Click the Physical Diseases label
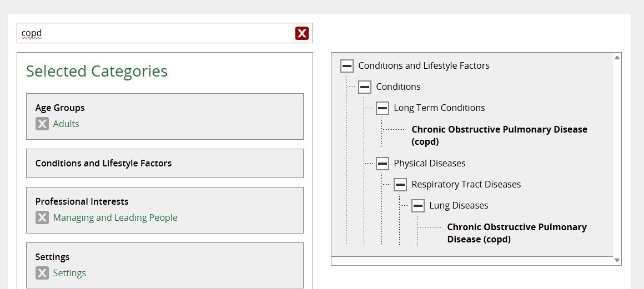The image size is (644, 289). (429, 163)
